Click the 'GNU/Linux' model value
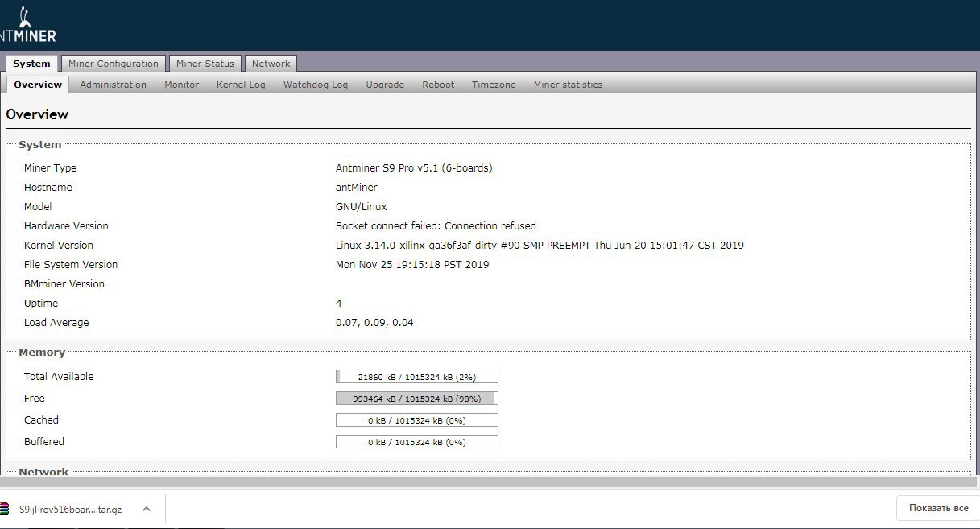The height and width of the screenshot is (529, 980). (x=362, y=207)
